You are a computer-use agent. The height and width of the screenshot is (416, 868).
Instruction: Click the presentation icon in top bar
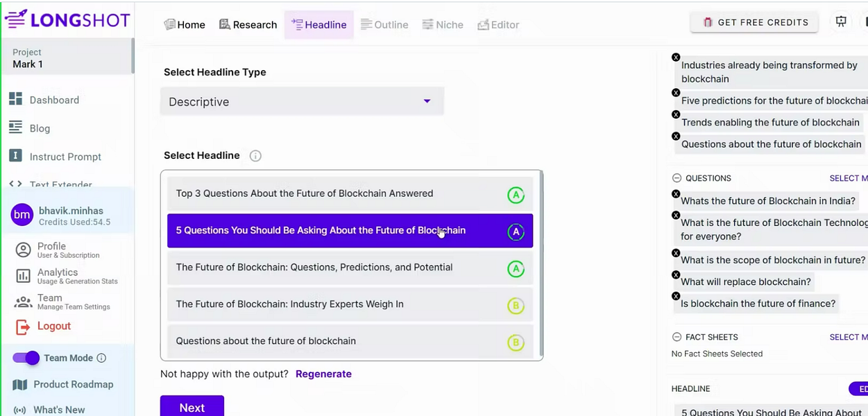tap(841, 22)
